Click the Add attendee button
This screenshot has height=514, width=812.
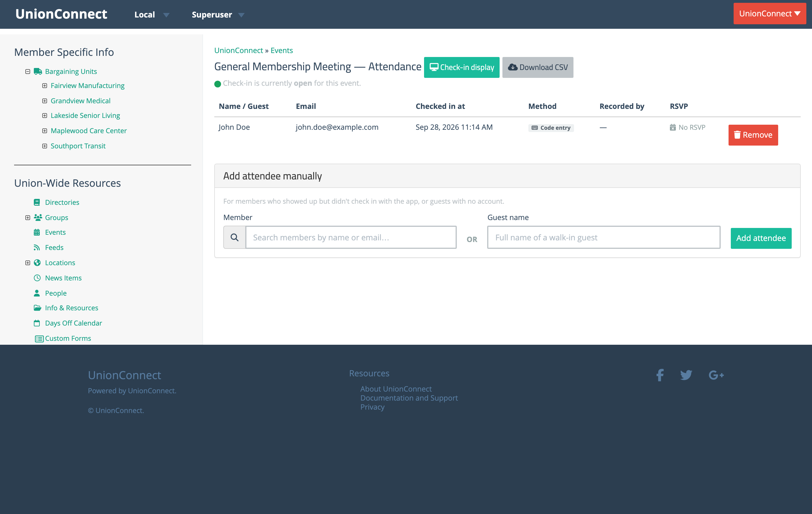tap(761, 238)
